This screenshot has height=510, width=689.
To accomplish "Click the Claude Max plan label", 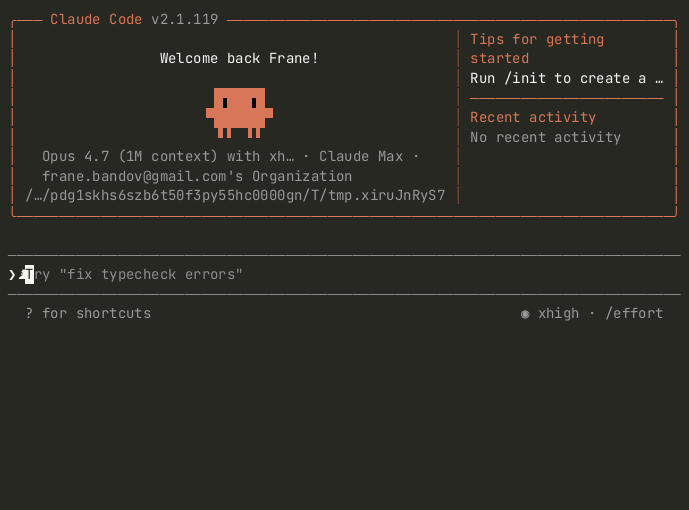I will click(x=361, y=156).
